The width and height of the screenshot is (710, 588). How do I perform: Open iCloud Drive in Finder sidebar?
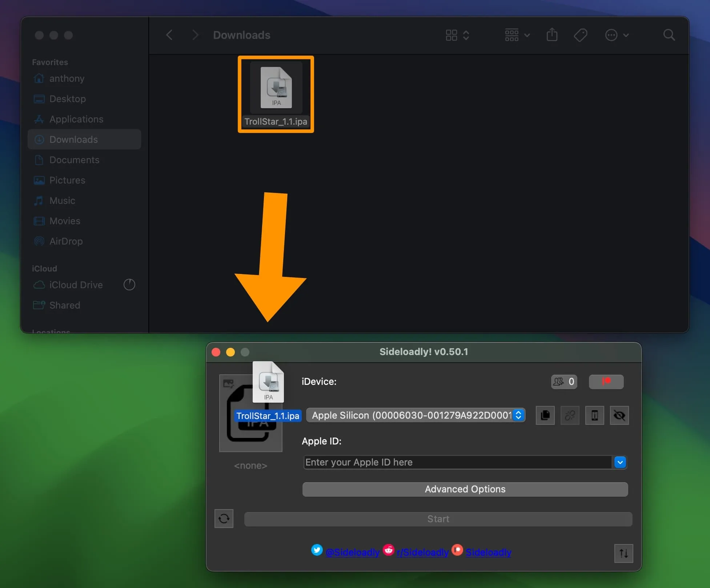(84, 285)
